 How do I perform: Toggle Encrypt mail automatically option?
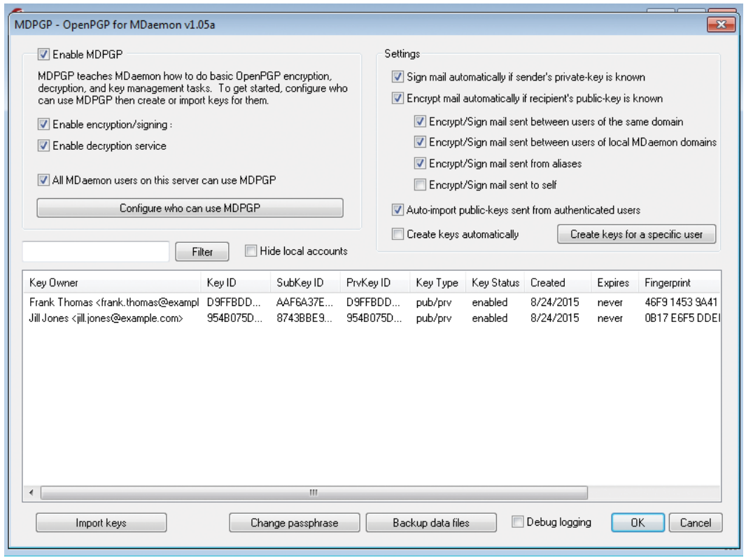397,98
